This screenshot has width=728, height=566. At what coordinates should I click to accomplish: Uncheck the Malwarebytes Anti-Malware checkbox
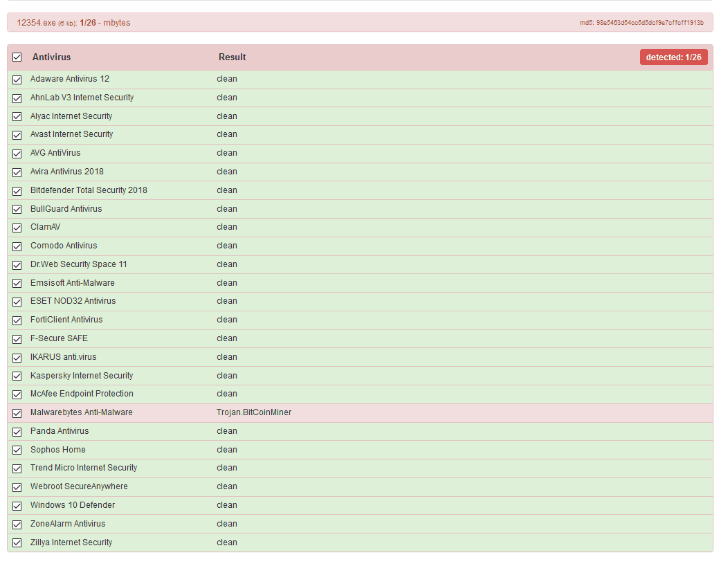pyautogui.click(x=17, y=413)
